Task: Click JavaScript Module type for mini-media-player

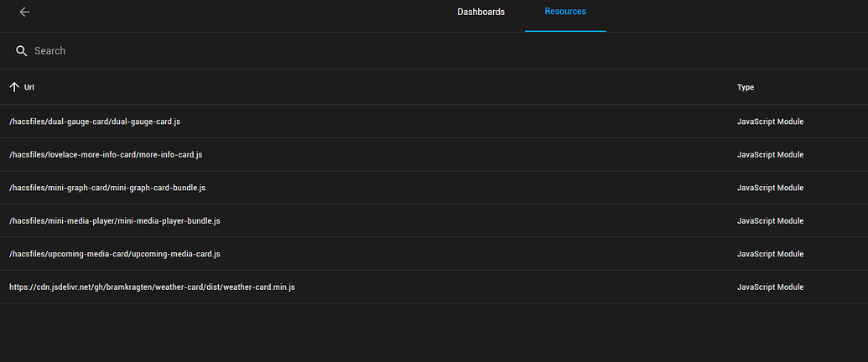Action: tap(770, 221)
